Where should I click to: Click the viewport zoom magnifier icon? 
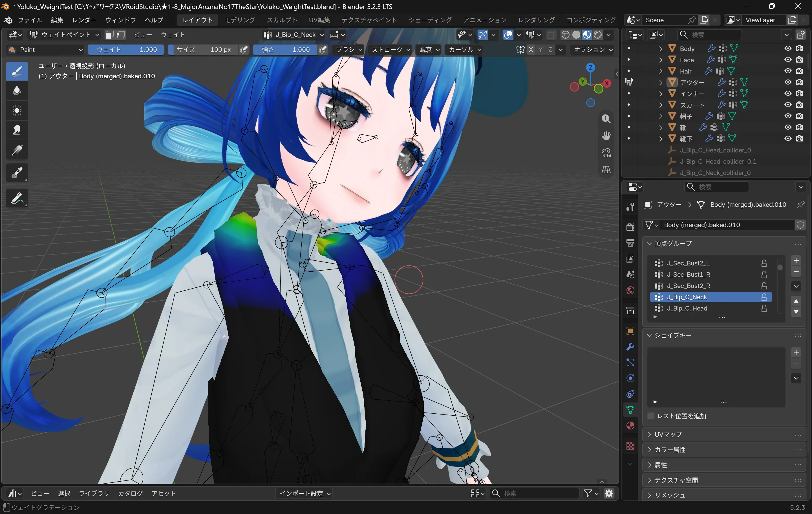click(606, 119)
